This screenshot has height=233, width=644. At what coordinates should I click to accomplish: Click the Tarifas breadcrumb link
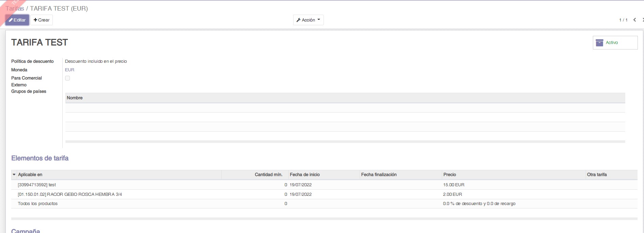point(15,9)
